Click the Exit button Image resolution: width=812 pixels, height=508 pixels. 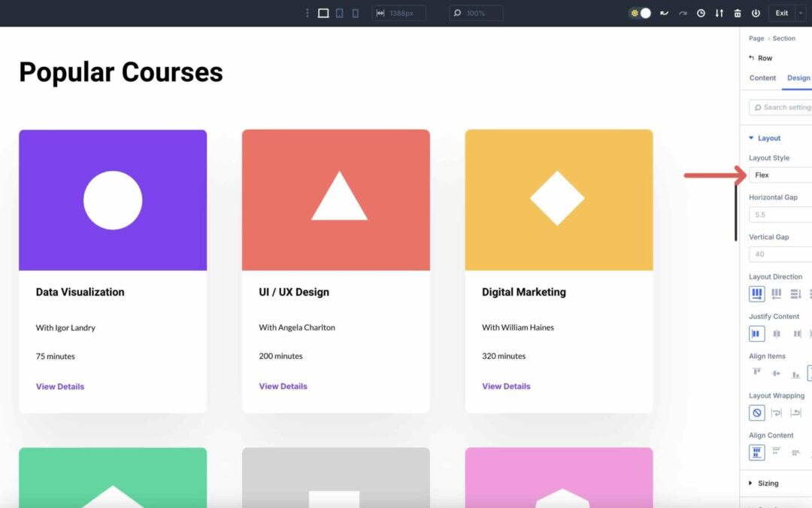coord(781,13)
